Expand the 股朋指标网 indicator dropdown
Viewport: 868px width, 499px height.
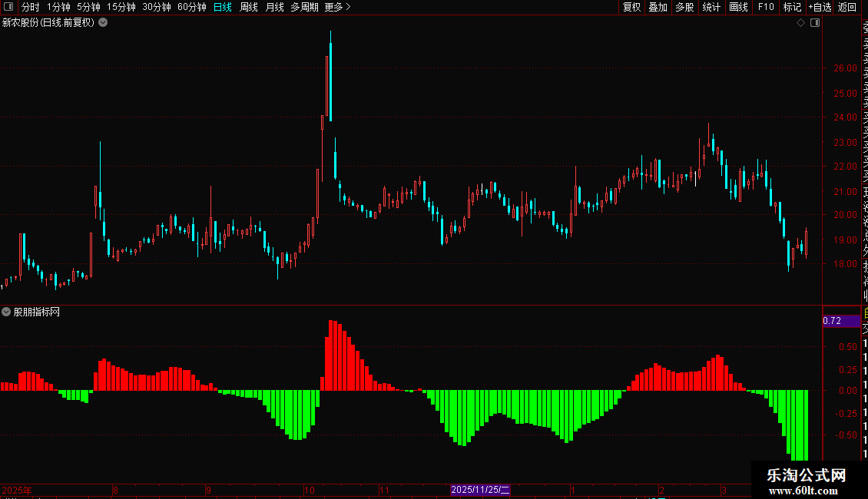click(6, 312)
